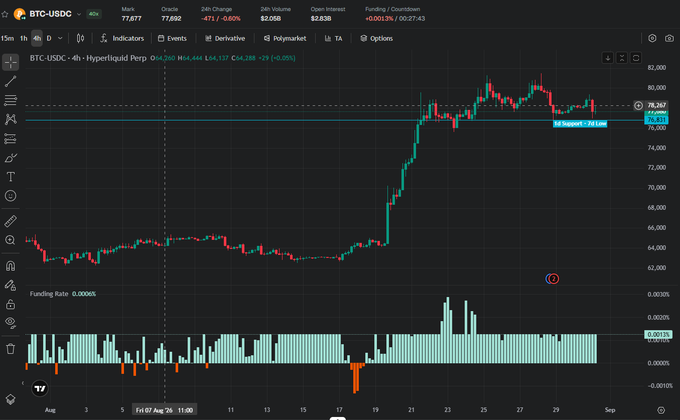Open time axis settings gear icon
The image size is (680, 420).
click(661, 410)
